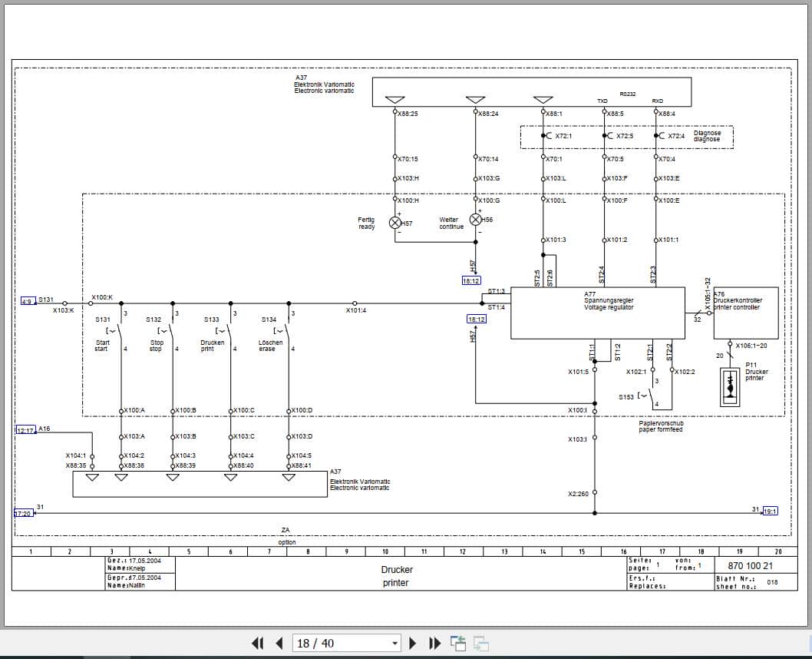Select the 'X70:14' terminal label
Screen dimensions: 812x659
coord(488,159)
